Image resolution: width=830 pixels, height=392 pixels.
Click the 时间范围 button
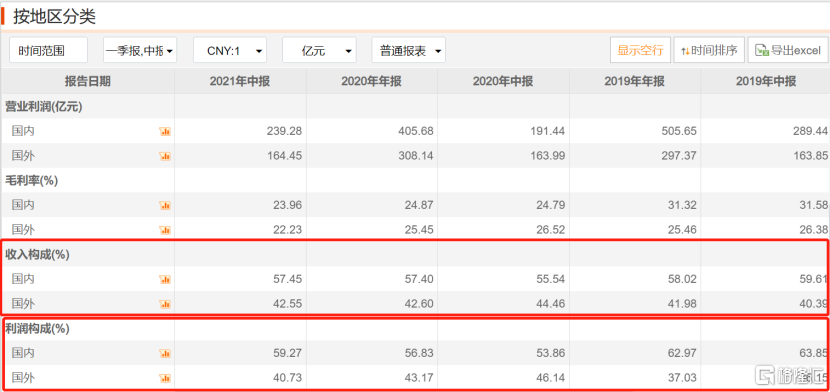point(48,50)
